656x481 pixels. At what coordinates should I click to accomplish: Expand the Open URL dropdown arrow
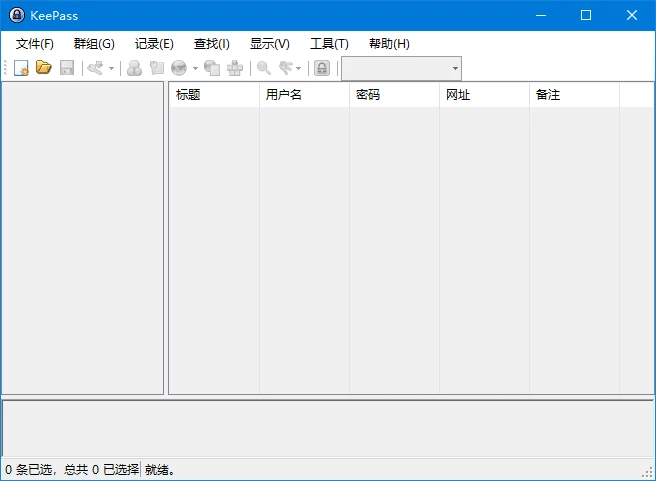195,68
